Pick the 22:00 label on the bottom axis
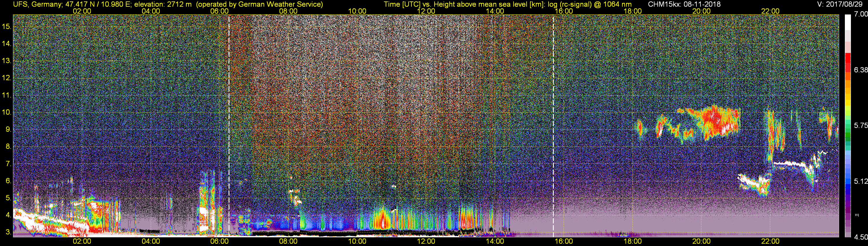 770,241
